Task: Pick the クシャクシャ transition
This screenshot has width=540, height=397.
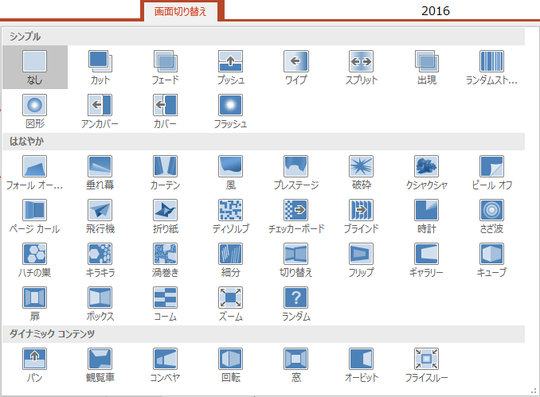Action: tap(426, 173)
